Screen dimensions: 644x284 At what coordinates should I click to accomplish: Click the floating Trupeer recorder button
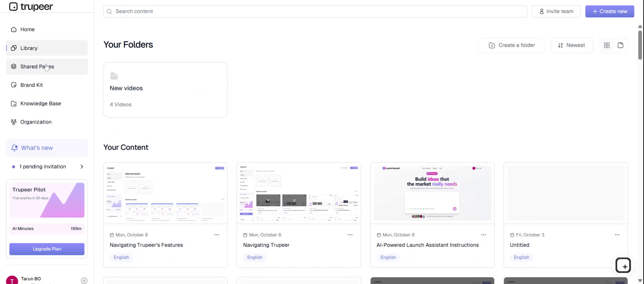click(623, 266)
